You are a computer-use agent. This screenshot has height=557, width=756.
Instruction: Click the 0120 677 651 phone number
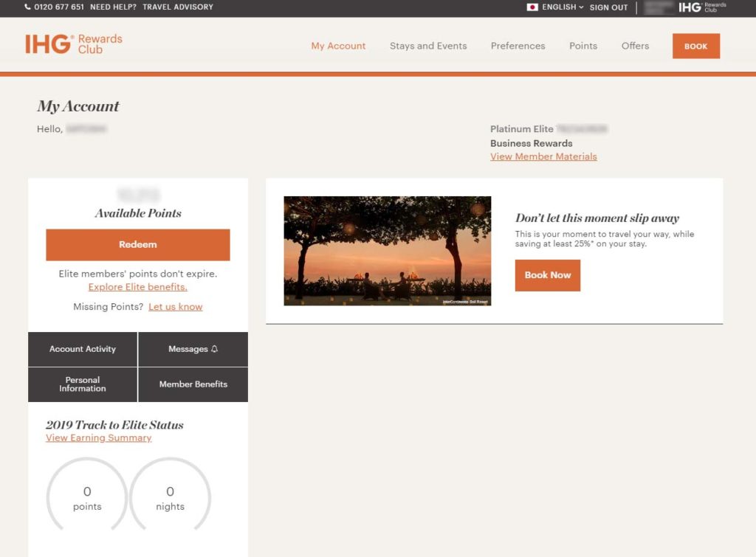(x=59, y=7)
